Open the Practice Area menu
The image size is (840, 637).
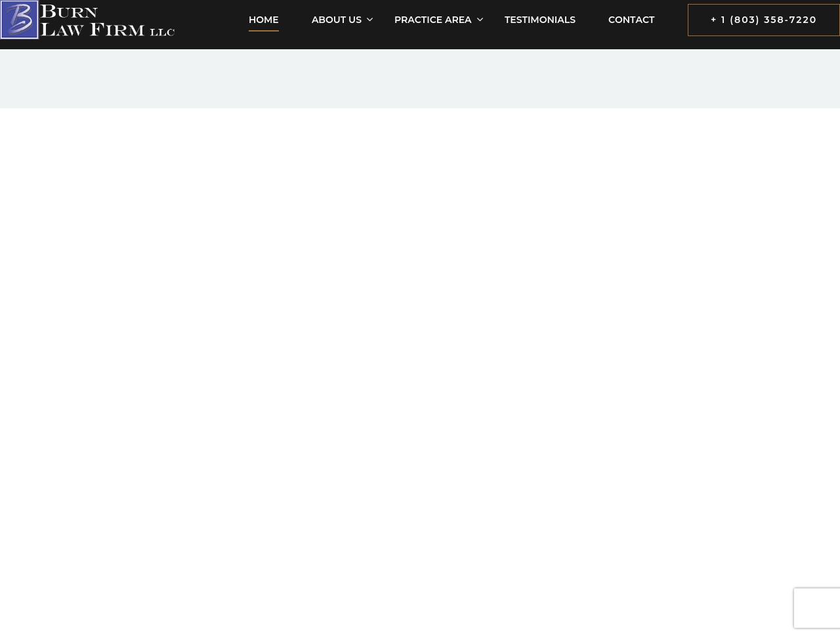(x=432, y=20)
